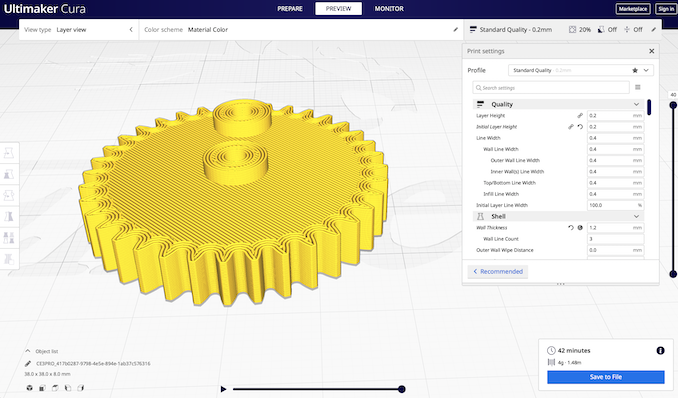Click the calculated-value icon beside Wall Thickness
Screen dimensions: 678x398
[580, 228]
